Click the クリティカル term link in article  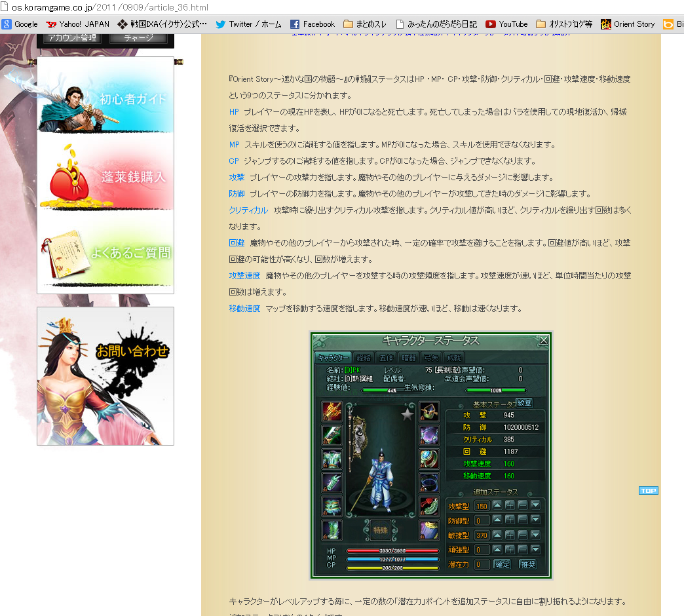tap(248, 210)
